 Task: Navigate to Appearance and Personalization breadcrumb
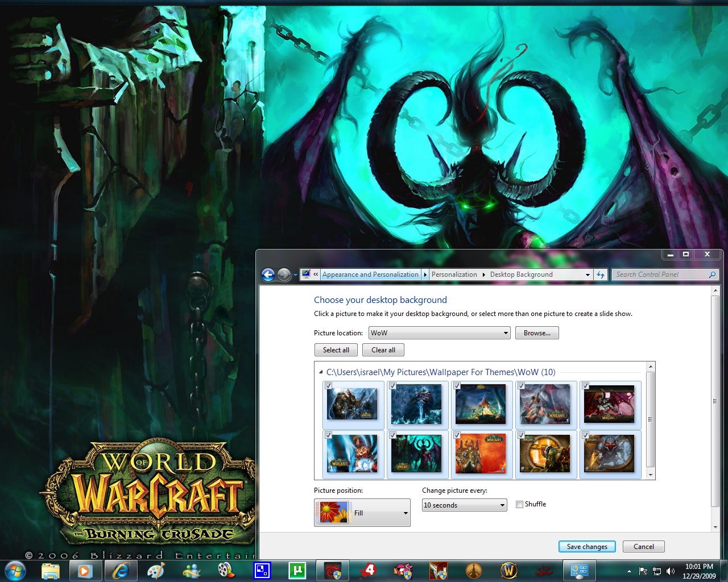[370, 275]
